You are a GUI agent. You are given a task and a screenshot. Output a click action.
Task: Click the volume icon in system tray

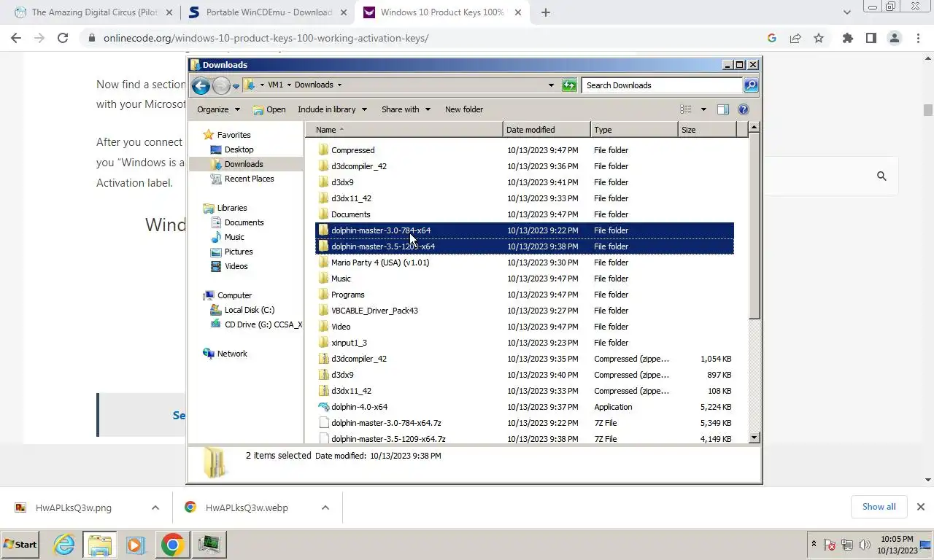click(865, 545)
